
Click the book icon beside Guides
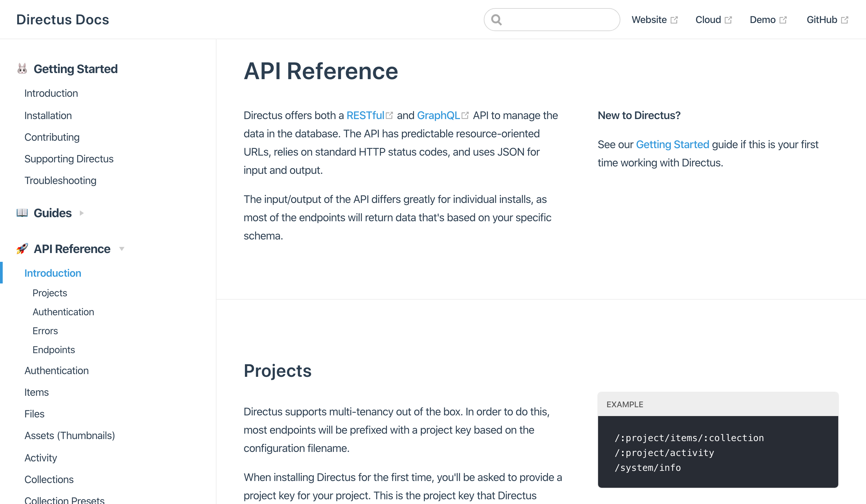coord(22,213)
